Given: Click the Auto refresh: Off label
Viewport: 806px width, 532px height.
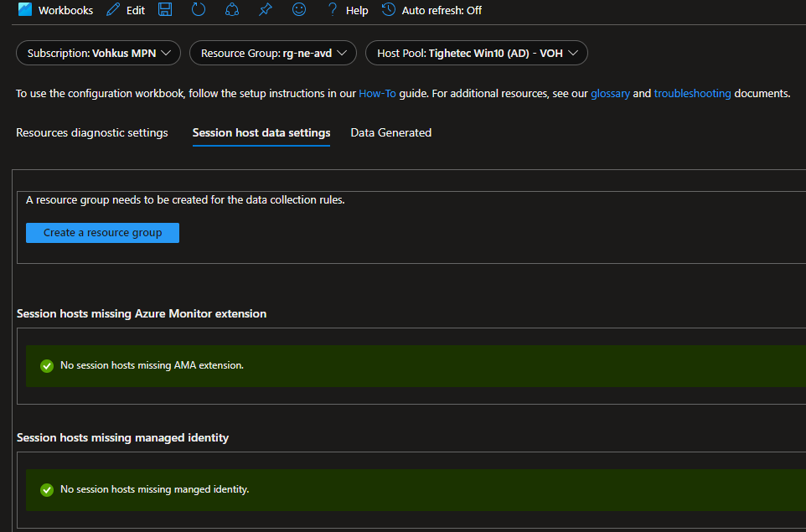Looking at the screenshot, I should click(442, 10).
